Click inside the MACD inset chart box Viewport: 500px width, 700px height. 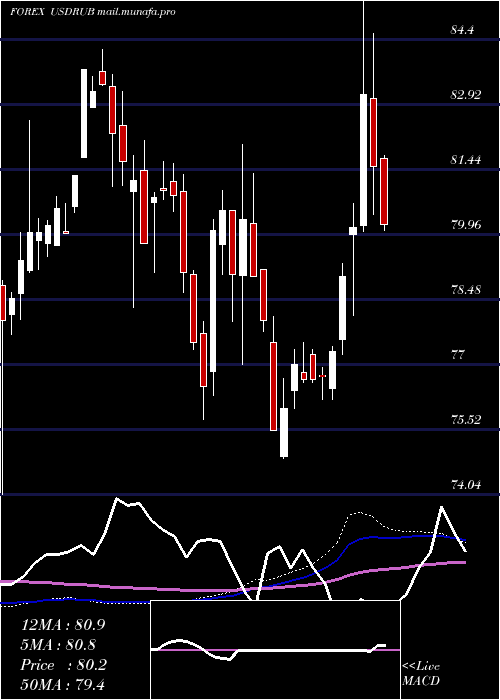pyautogui.click(x=275, y=650)
